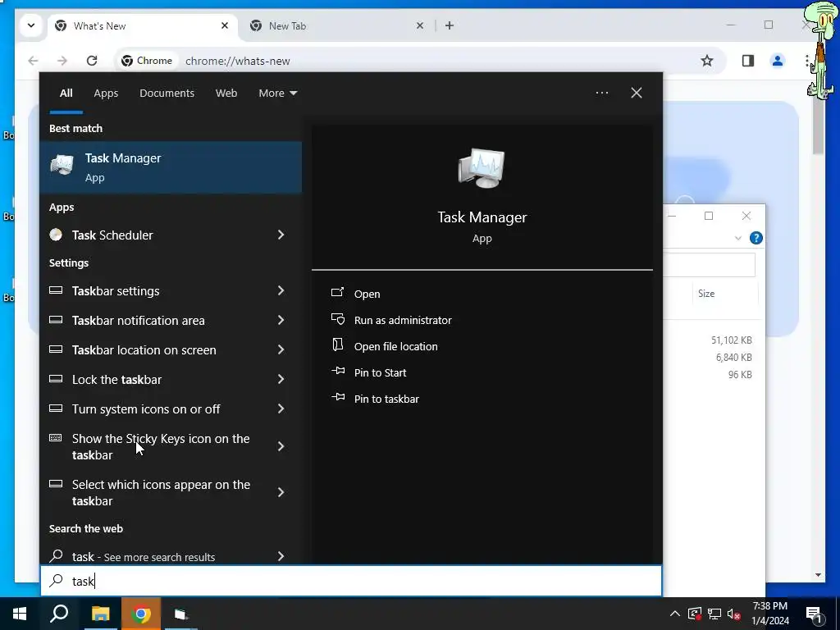This screenshot has height=630, width=840.
Task: Expand the Lock the taskbar arrow
Action: tap(281, 379)
